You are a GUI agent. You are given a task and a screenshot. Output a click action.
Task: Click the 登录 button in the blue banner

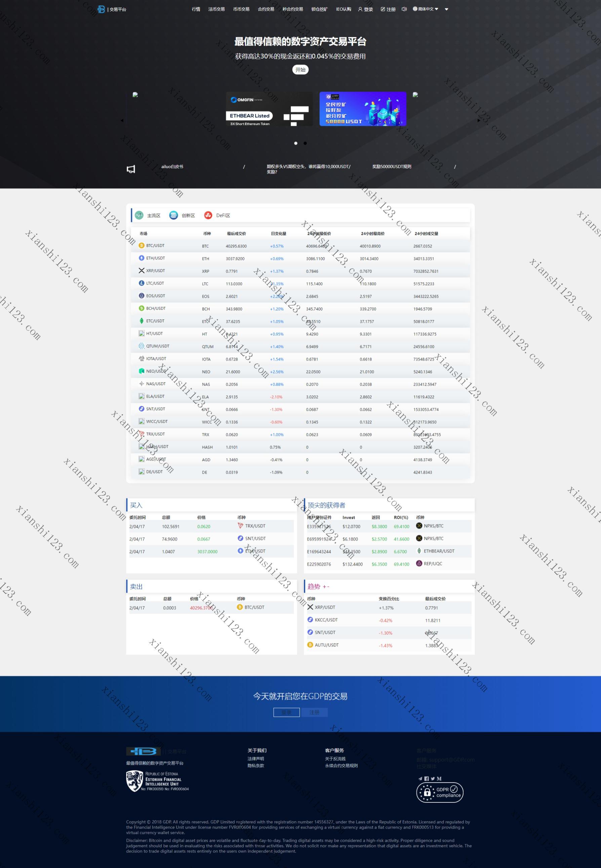(287, 712)
